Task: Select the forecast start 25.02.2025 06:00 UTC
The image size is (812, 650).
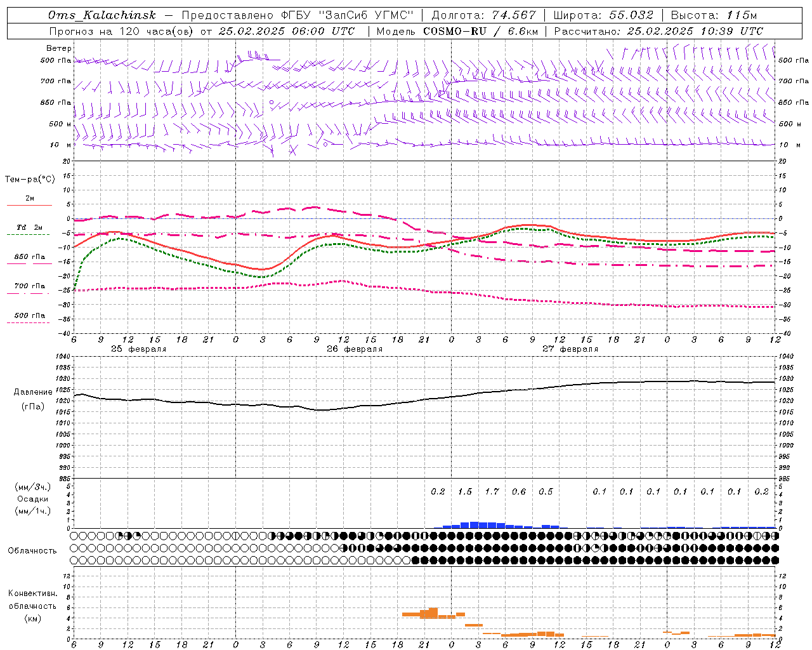Action: [x=287, y=31]
